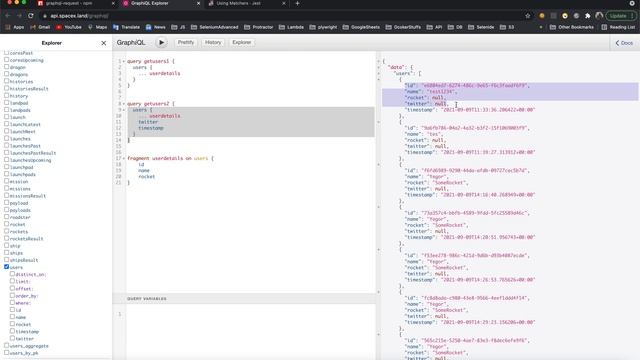Run the query with the play button
This screenshot has height=360, width=640.
click(161, 42)
